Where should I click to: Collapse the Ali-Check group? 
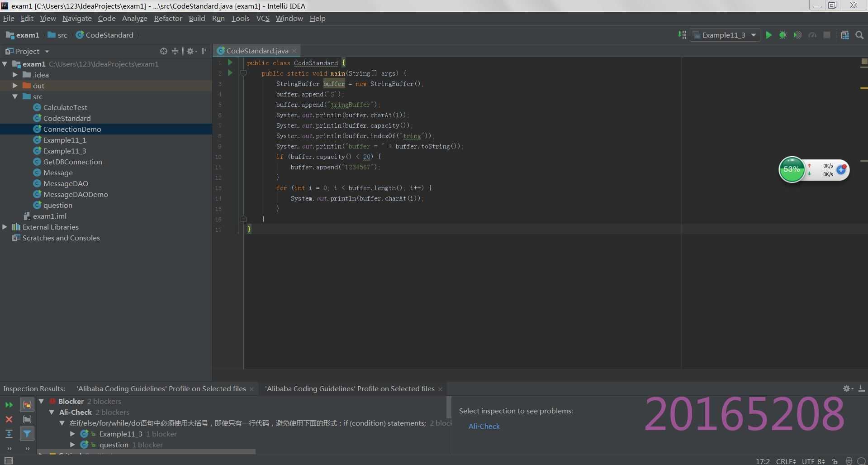pyautogui.click(x=52, y=412)
